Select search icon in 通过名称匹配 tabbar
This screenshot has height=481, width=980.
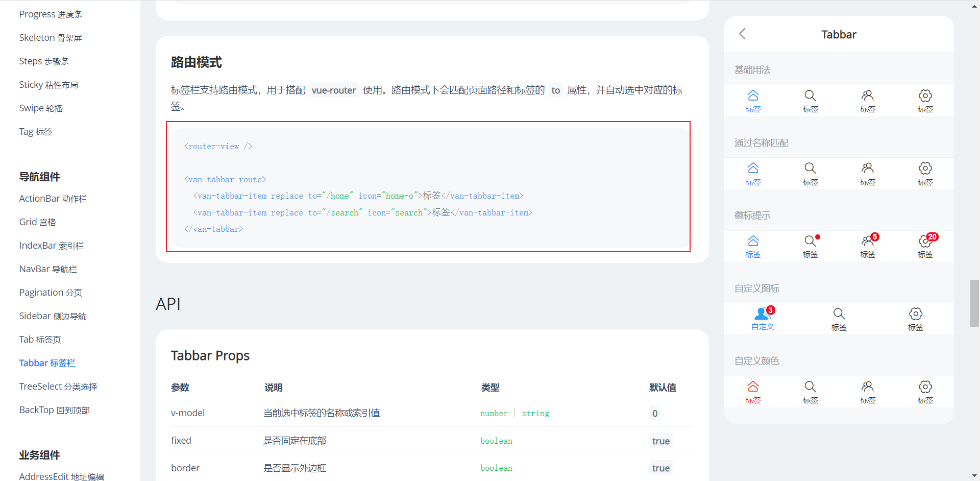(x=810, y=168)
